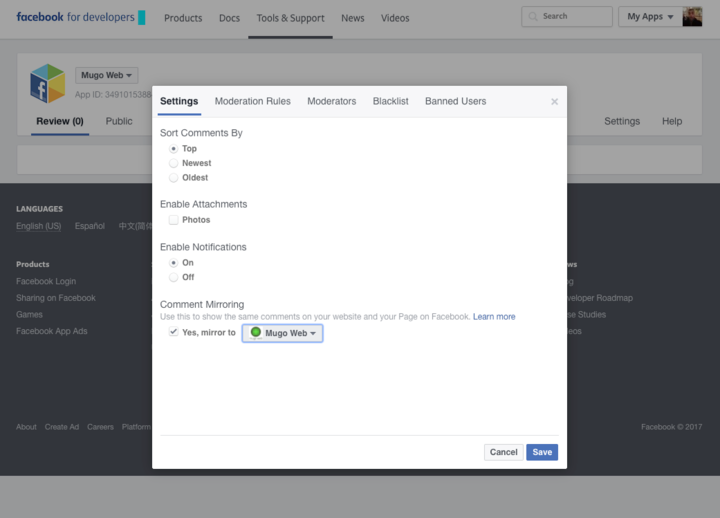Open the Mugo Web app selector dropdown

107,75
